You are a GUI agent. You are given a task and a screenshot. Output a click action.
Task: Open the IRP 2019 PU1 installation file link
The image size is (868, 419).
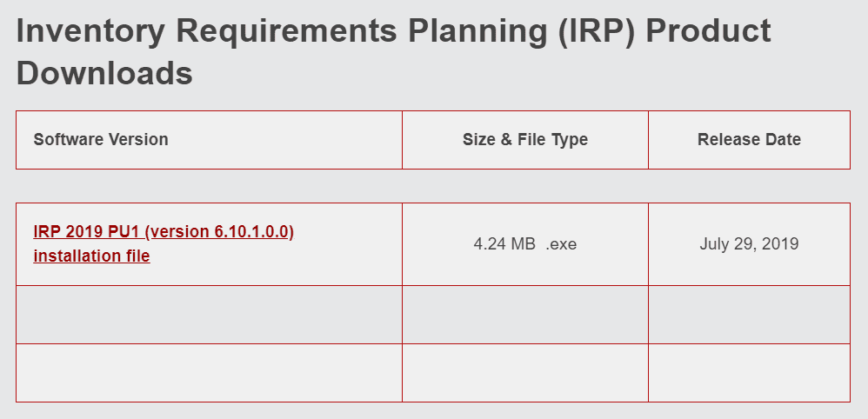tap(164, 232)
